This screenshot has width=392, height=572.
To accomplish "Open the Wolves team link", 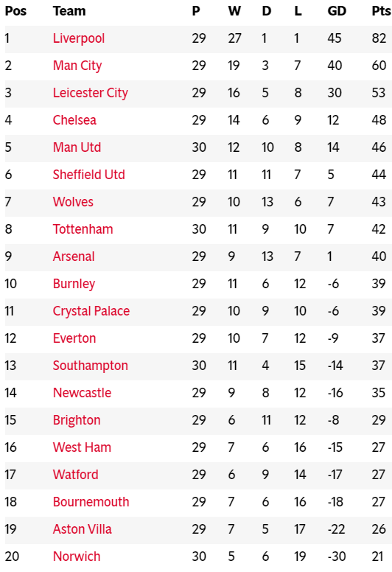I will click(73, 202).
